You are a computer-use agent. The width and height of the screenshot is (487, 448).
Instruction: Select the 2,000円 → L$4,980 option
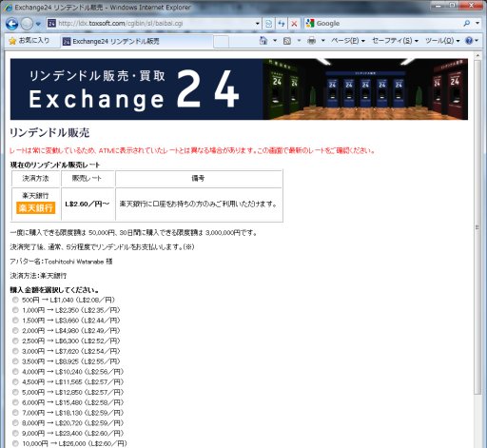pyautogui.click(x=15, y=331)
